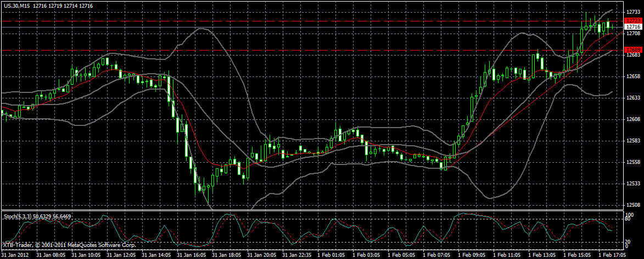Click the 1 Feb 13:05 time label
The width and height of the screenshot is (644, 259).
tap(542, 255)
